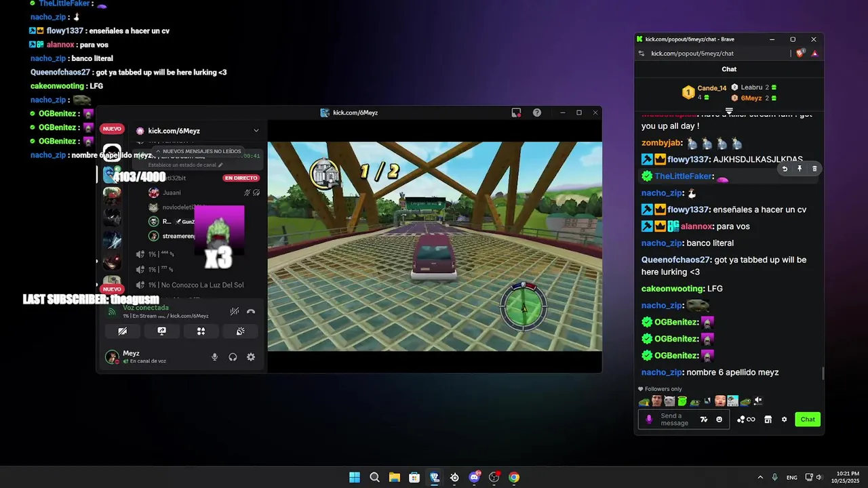Pin TheLittleFaker's message with pin icon
Screen dimensions: 868x488
coord(800,169)
